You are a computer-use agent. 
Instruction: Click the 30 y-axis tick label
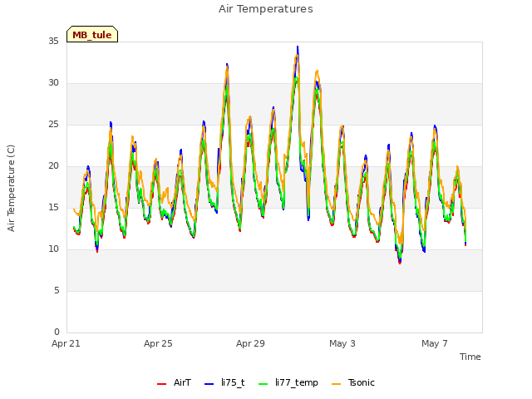click(53, 83)
